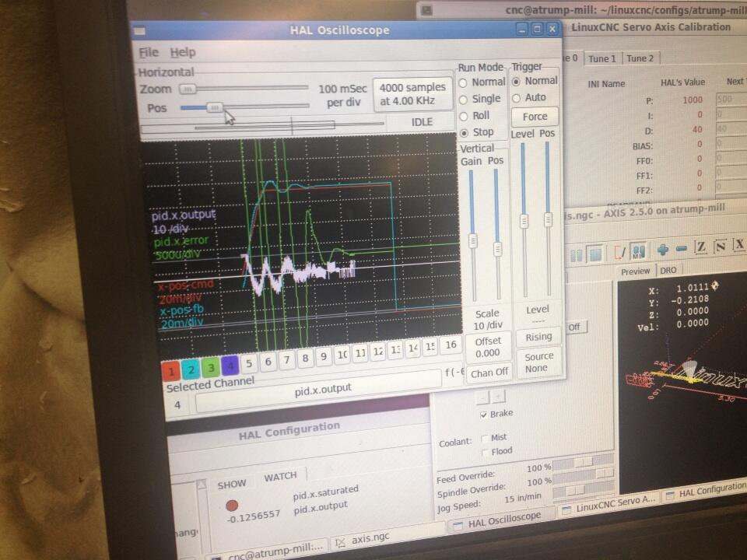Click the Force trigger button

535,117
